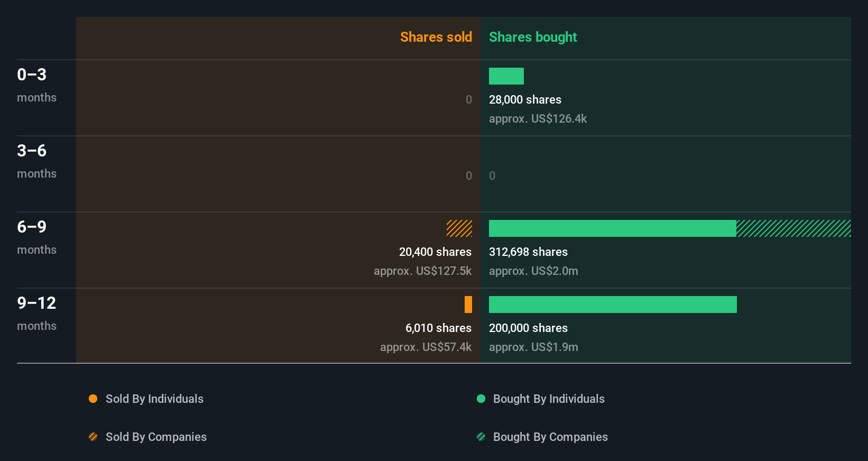Click the striped Sold By Companies legend icon
The height and width of the screenshot is (461, 868).
click(x=93, y=437)
